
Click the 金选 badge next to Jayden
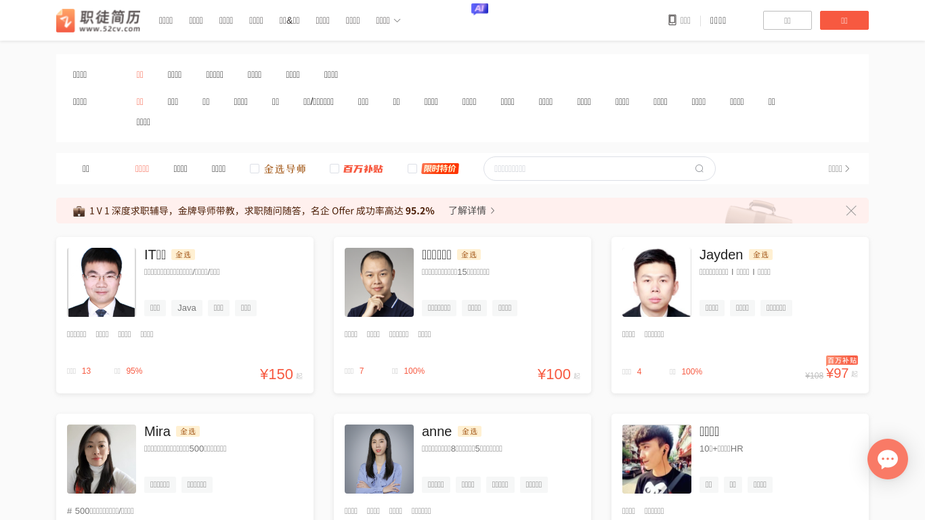tap(760, 254)
